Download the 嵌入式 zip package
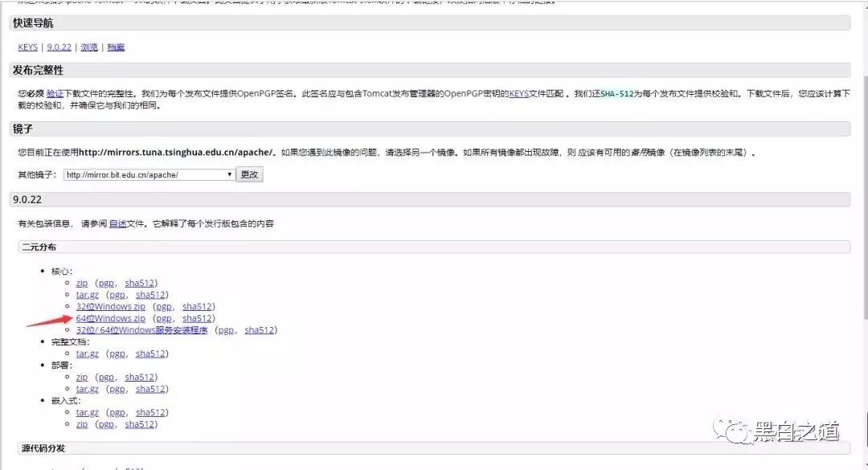868x470 pixels. (x=82, y=424)
